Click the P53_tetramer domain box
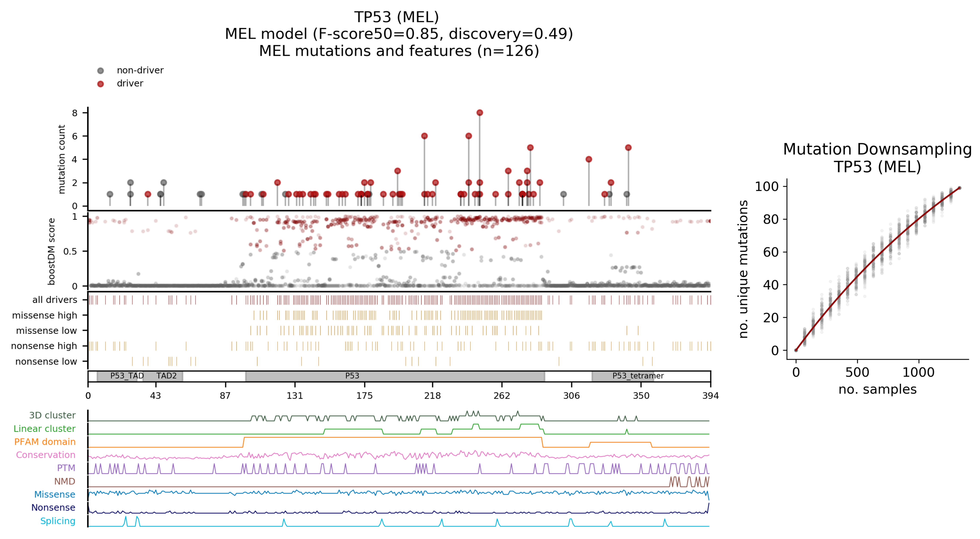The width and height of the screenshot is (980, 539). [x=623, y=376]
